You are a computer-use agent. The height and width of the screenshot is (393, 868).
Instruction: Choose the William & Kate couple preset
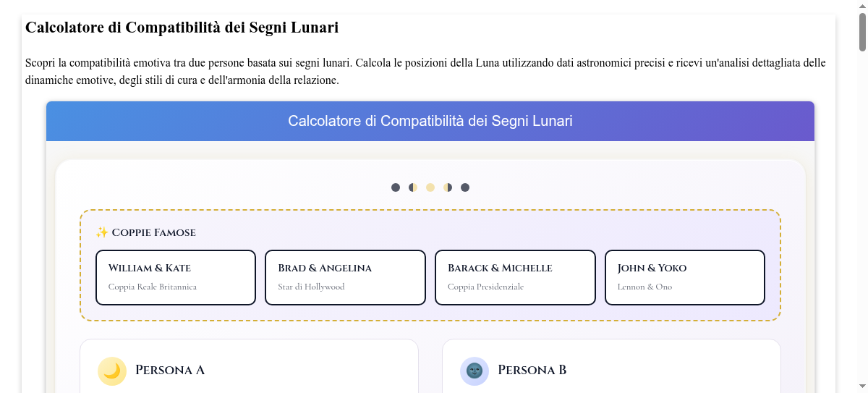click(x=176, y=278)
